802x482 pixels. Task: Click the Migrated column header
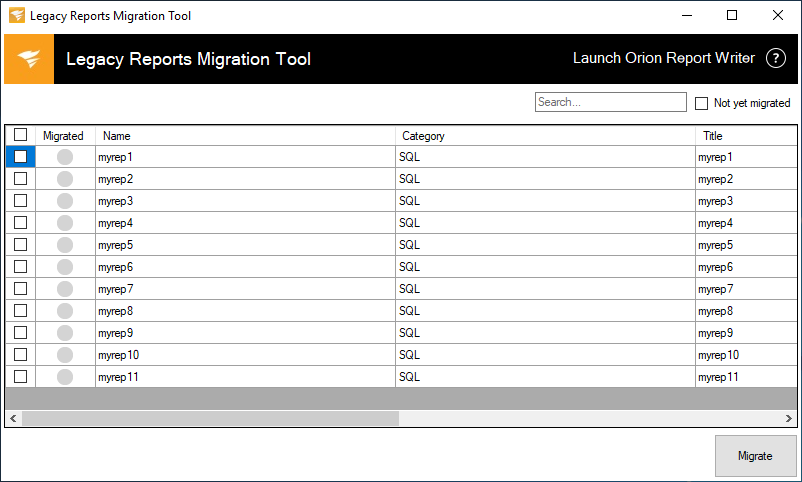pyautogui.click(x=64, y=136)
